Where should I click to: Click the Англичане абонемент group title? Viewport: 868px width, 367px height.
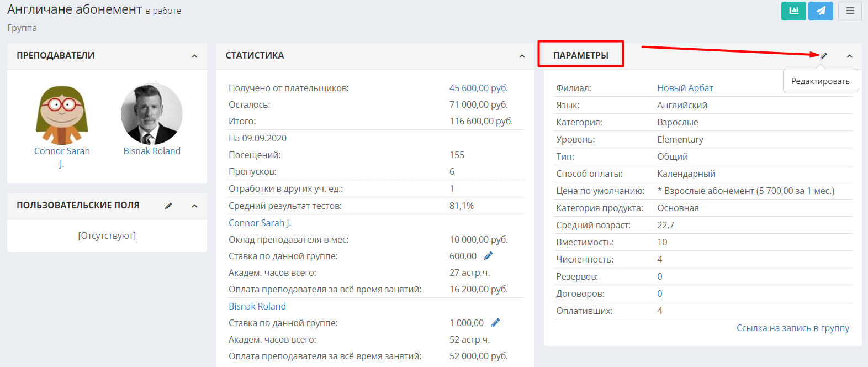(x=75, y=9)
